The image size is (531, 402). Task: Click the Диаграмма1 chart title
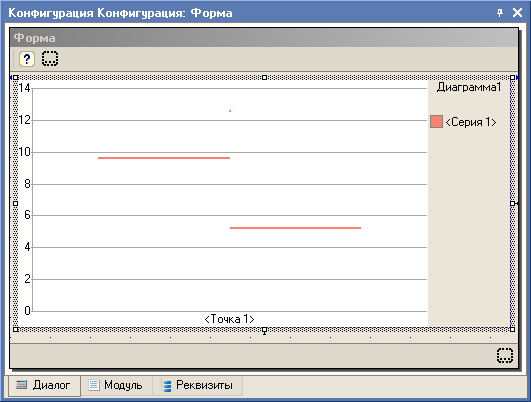[x=469, y=87]
